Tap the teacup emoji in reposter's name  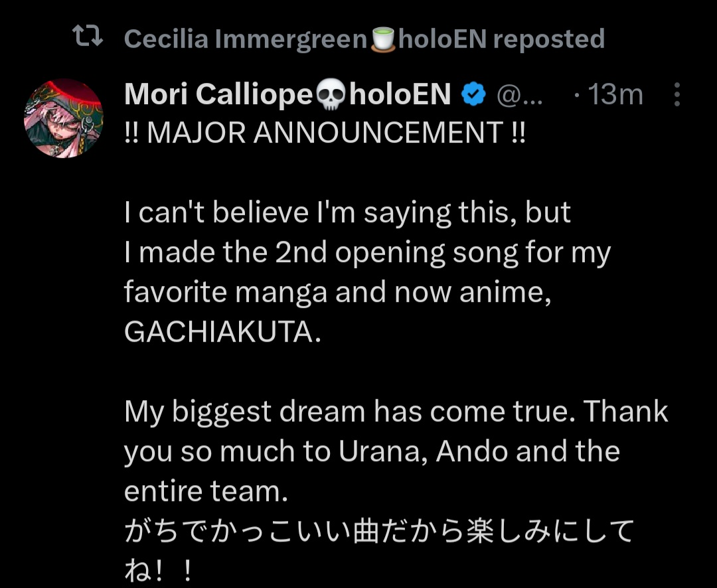(x=382, y=39)
